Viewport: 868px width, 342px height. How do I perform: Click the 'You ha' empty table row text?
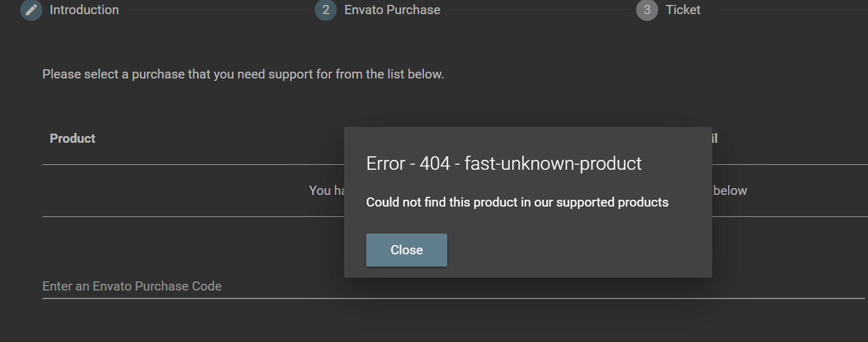coord(326,191)
